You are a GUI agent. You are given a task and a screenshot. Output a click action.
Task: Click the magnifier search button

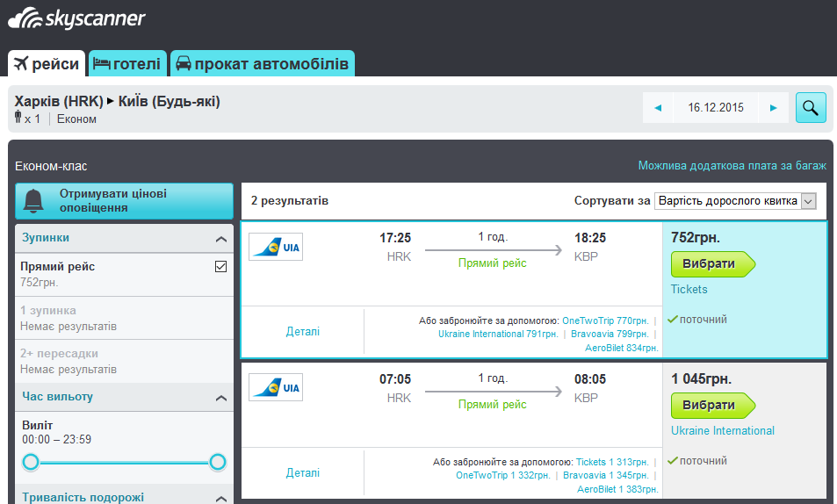[810, 108]
